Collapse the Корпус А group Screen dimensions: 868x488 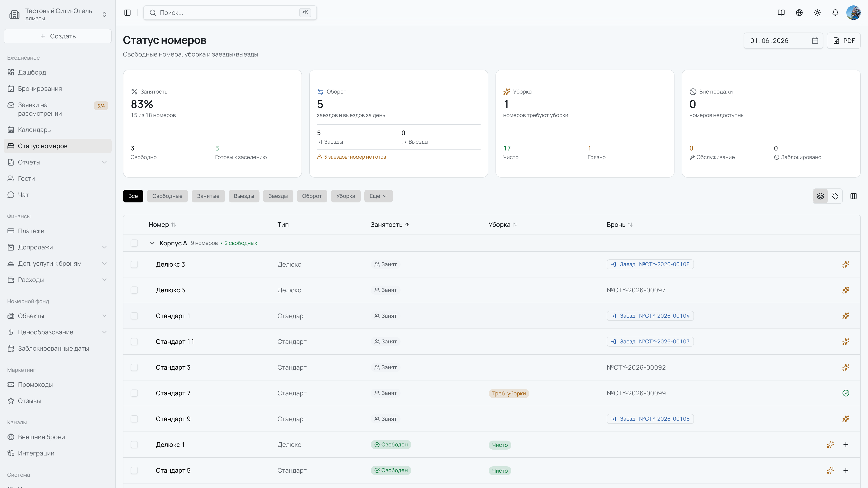152,243
